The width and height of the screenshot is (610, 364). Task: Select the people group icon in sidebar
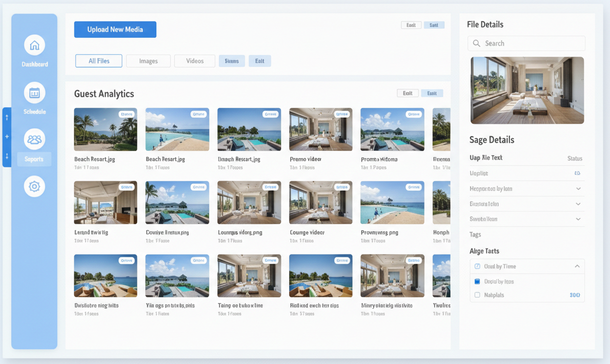pos(34,139)
